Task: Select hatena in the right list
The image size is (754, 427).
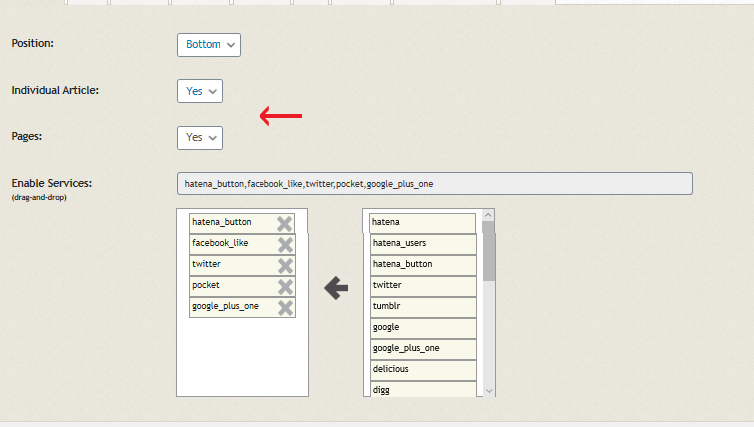Action: 423,223
